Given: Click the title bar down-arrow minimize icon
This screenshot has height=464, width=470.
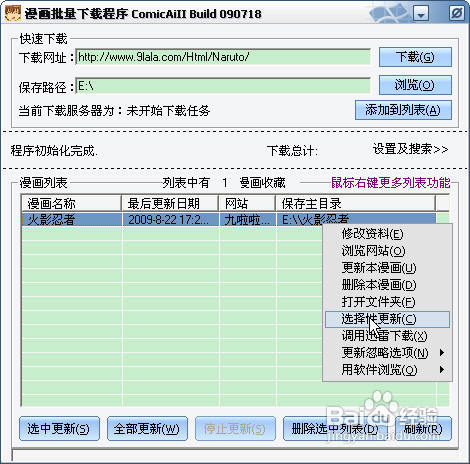Looking at the screenshot, I should (x=421, y=14).
